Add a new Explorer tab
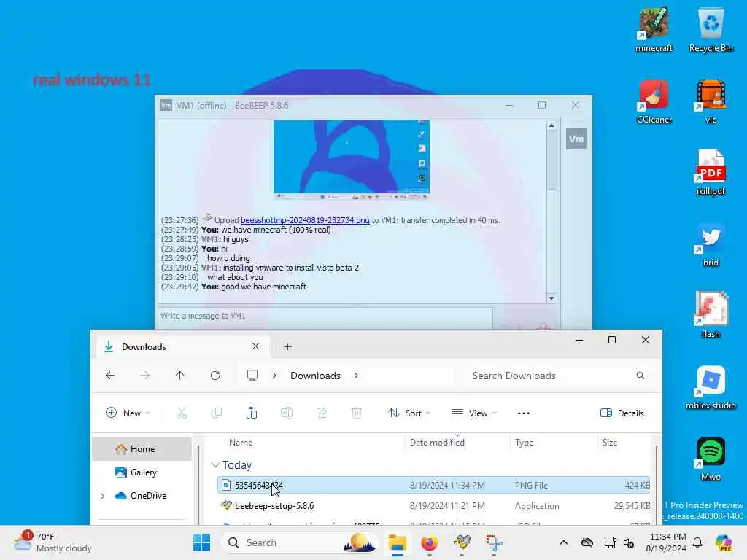Screen dimensions: 747x560 287,346
